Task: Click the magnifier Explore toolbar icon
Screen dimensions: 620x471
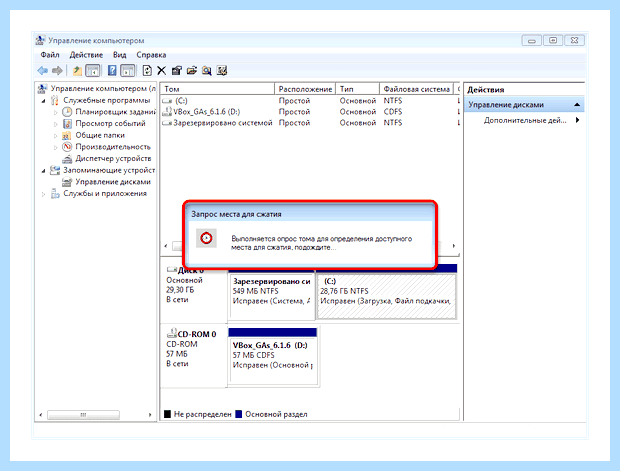Action: click(207, 71)
